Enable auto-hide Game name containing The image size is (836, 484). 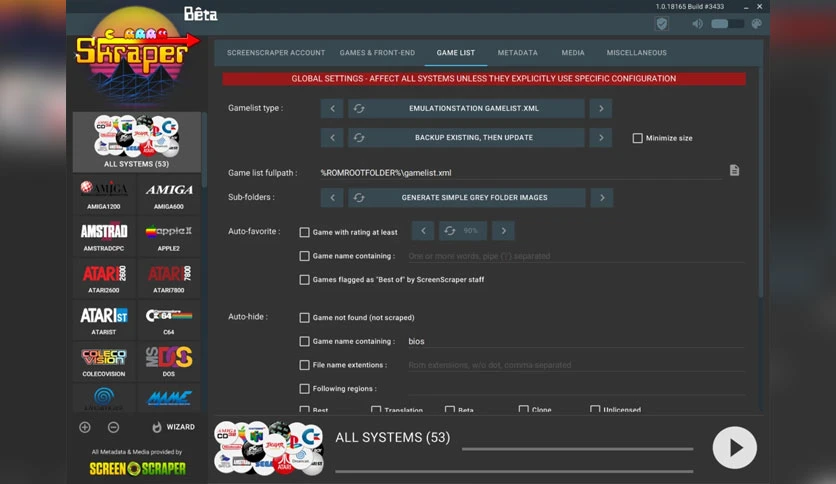(304, 341)
